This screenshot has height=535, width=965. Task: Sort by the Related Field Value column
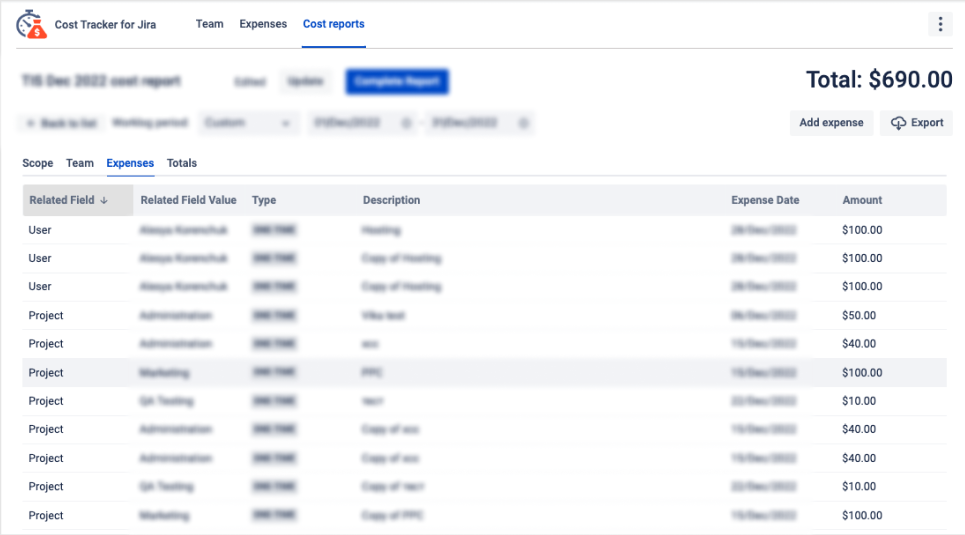[188, 200]
